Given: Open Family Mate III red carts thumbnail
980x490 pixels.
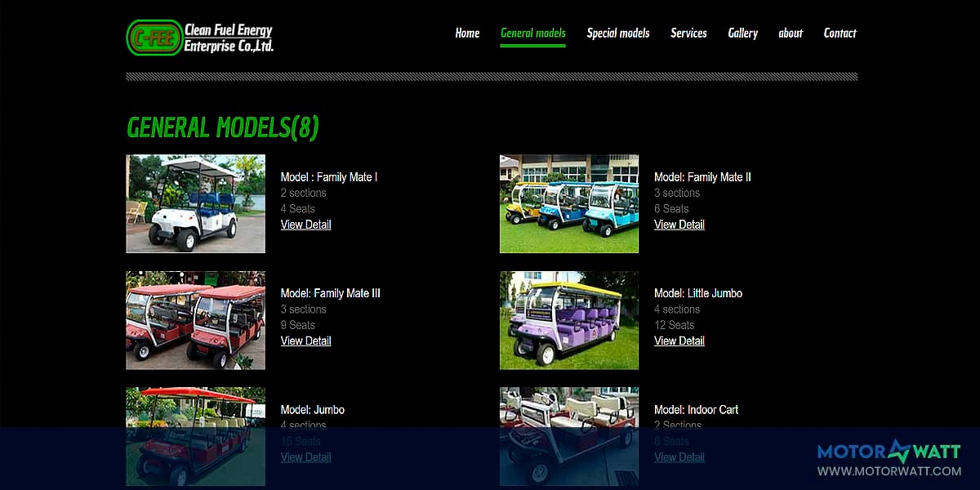Looking at the screenshot, I should (195, 320).
